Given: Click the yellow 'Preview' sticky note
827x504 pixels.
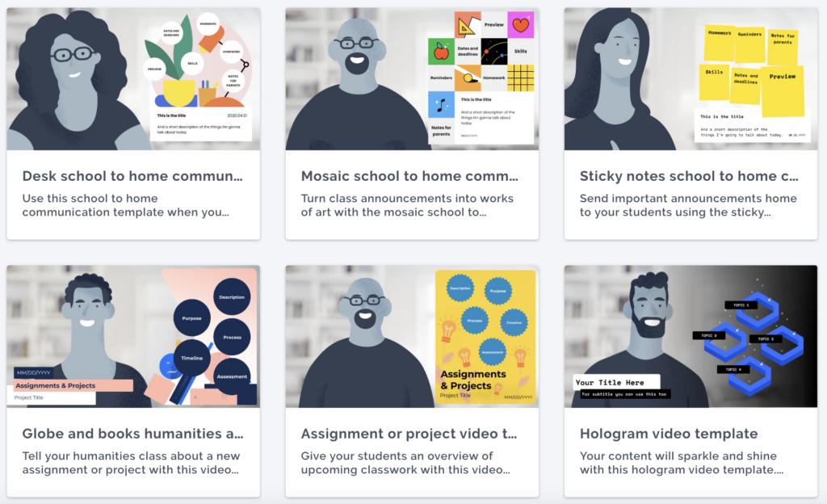Looking at the screenshot, I should 783,90.
